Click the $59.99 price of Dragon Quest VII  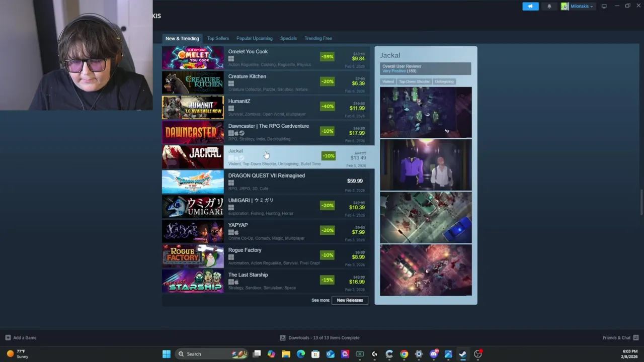[355, 181]
